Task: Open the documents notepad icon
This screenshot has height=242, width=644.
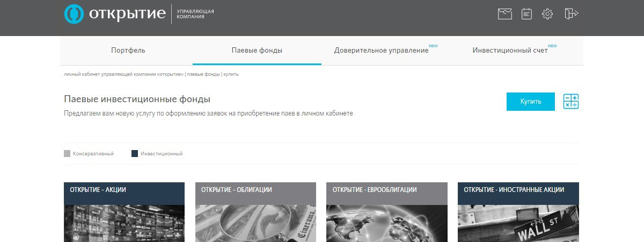Action: (526, 14)
